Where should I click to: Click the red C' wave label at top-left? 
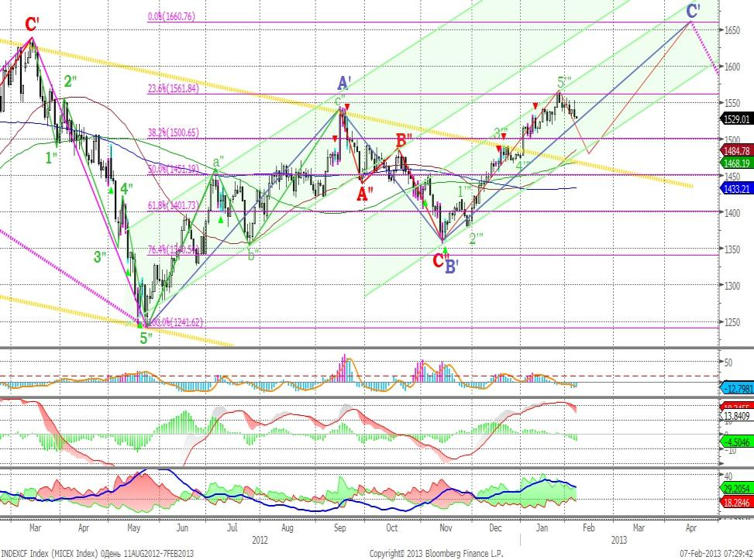pos(32,24)
